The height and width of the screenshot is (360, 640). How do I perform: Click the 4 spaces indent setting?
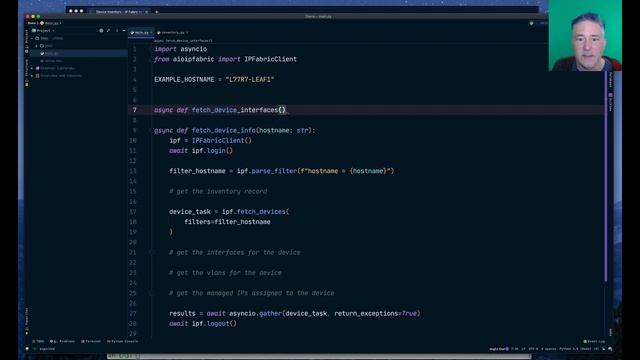(549, 349)
